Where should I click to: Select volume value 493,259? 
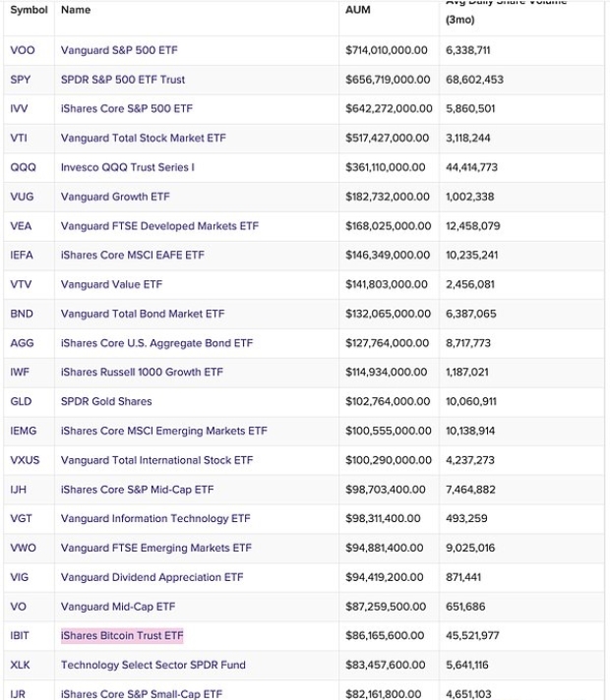[466, 518]
